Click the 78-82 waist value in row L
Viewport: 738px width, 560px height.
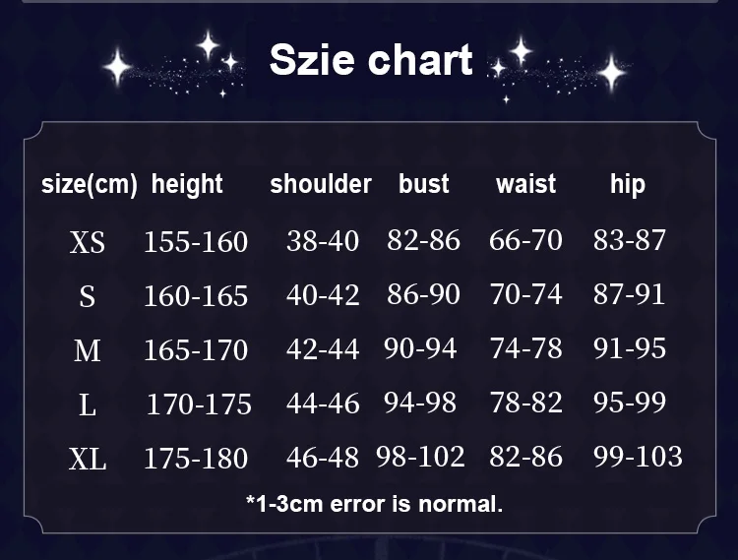pos(525,403)
